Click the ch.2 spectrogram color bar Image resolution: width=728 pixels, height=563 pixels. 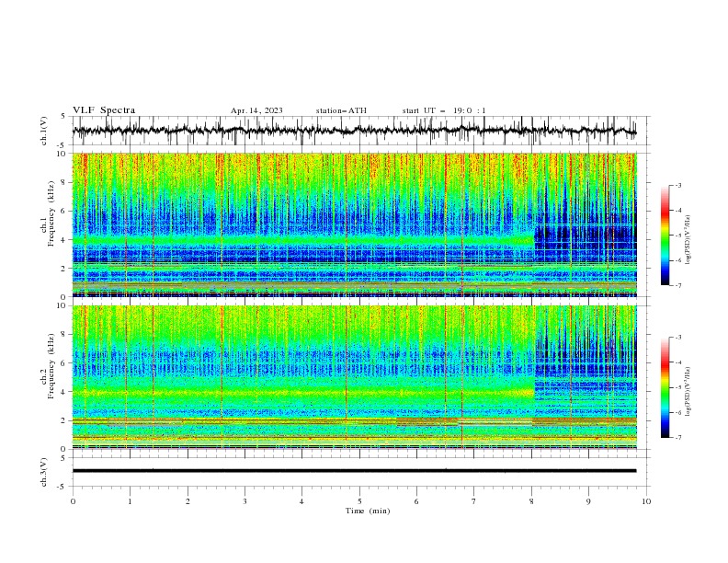tap(665, 387)
